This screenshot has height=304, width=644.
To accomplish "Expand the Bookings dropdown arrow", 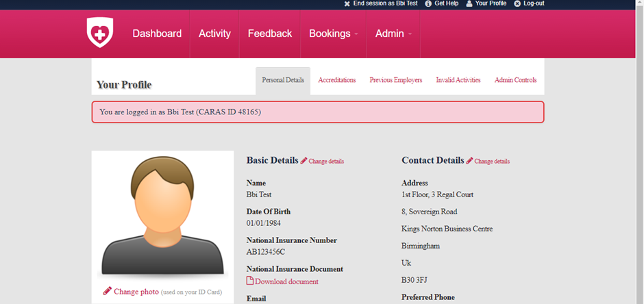I will point(356,34).
